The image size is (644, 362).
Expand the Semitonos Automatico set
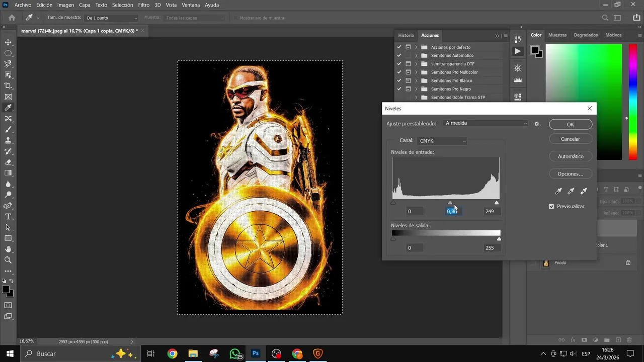pyautogui.click(x=416, y=55)
